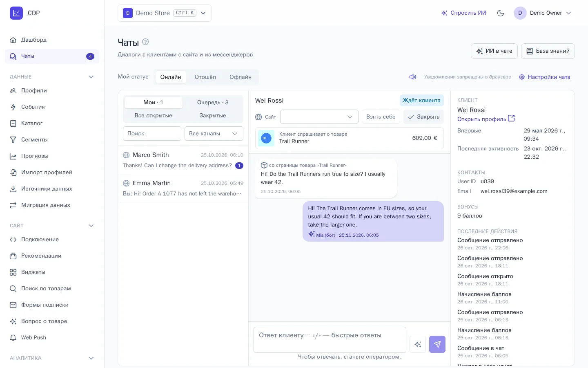Set status to Онлайн
The height and width of the screenshot is (368, 588).
[x=171, y=77]
